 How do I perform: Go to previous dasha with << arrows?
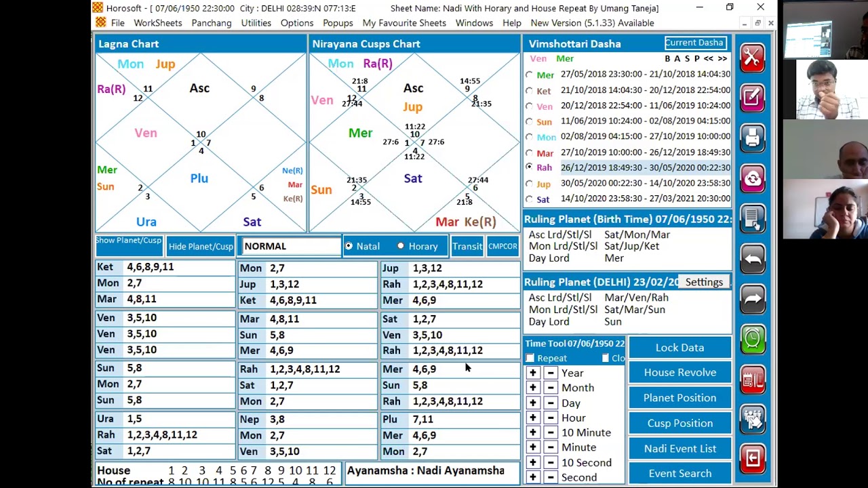pyautogui.click(x=709, y=59)
